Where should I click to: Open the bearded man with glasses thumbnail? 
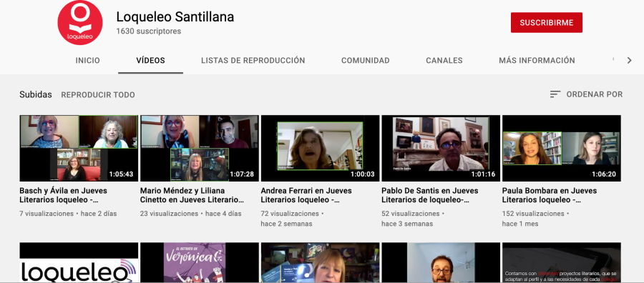pyautogui.click(x=441, y=262)
